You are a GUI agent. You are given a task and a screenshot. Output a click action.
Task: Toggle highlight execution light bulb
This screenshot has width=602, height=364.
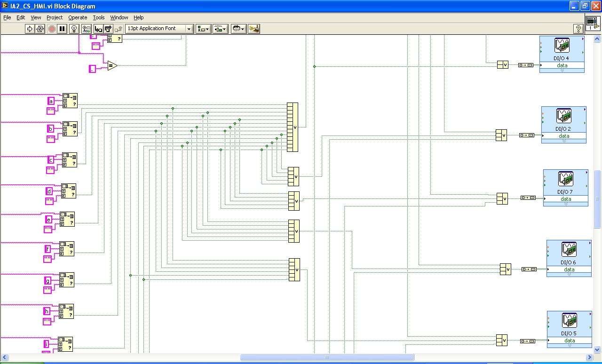pos(74,29)
